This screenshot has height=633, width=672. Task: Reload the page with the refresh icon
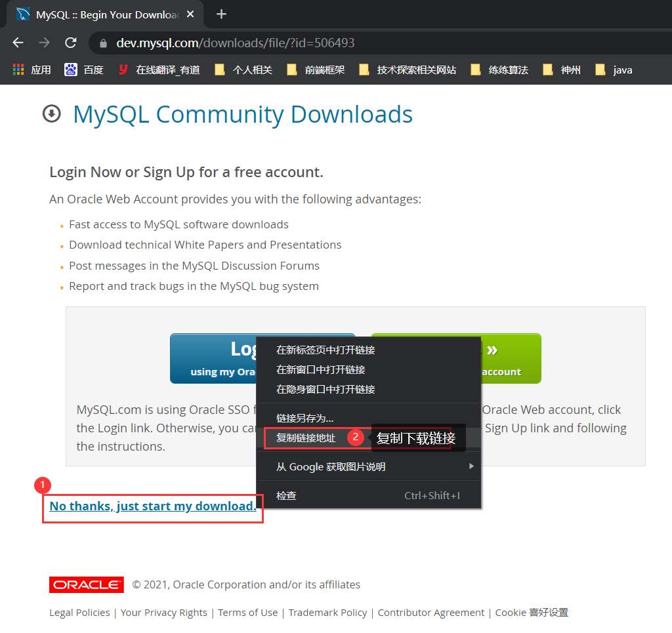pos(71,43)
